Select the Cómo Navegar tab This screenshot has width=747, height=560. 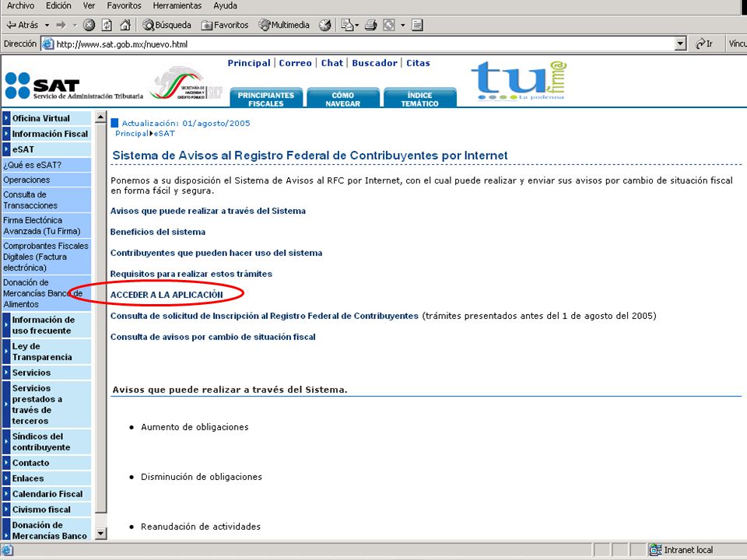[342, 98]
